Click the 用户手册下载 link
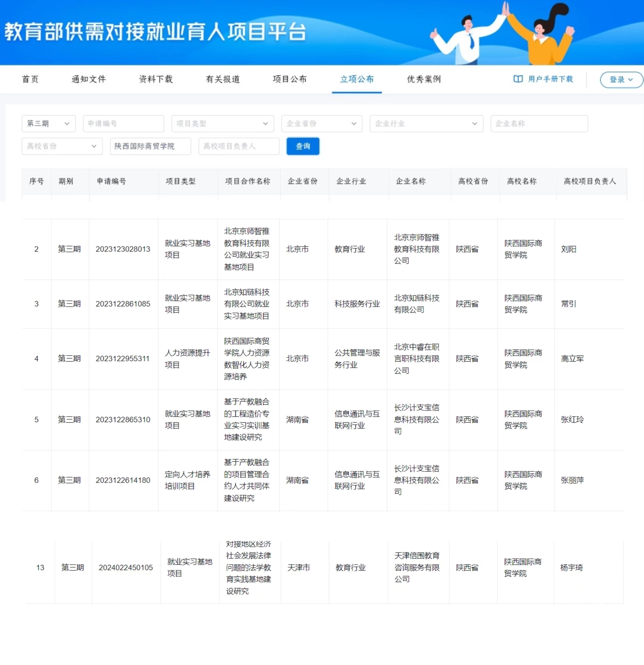644x665 pixels. [x=550, y=79]
